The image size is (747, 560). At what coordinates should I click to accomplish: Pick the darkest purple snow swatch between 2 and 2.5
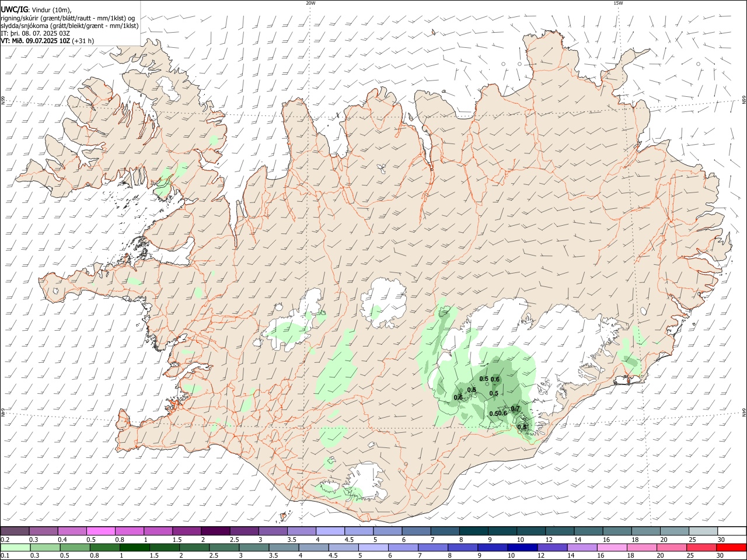click(x=216, y=531)
